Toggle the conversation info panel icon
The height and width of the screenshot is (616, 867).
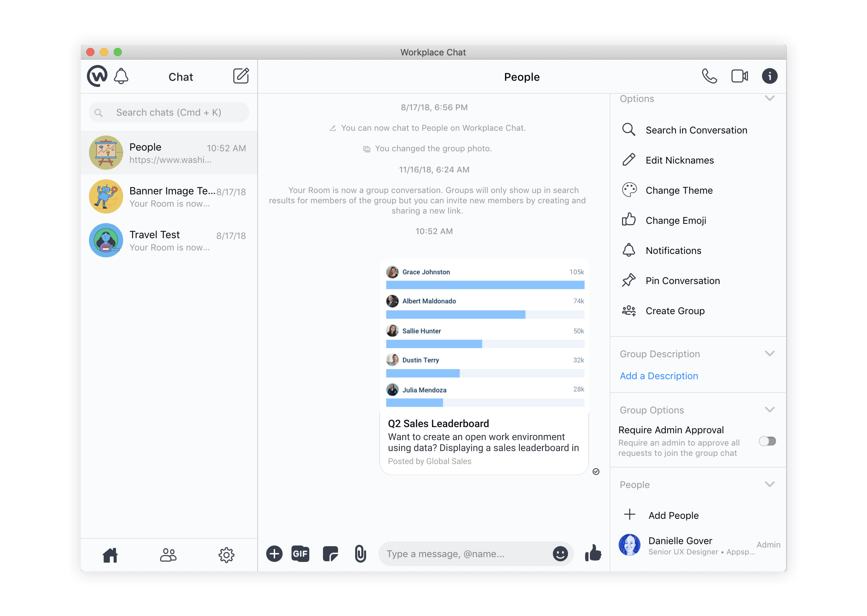[x=770, y=76]
